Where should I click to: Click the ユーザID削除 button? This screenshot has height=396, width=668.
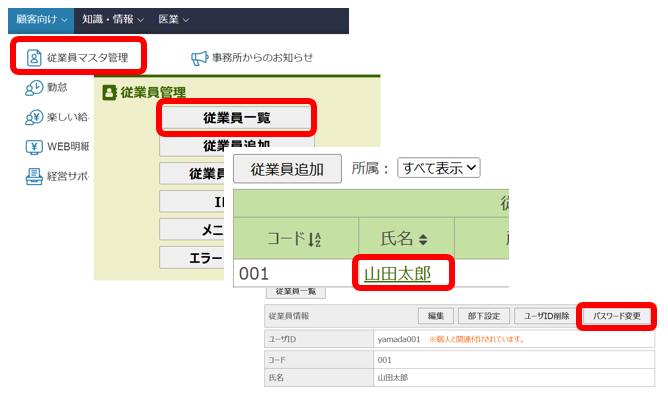click(x=547, y=316)
